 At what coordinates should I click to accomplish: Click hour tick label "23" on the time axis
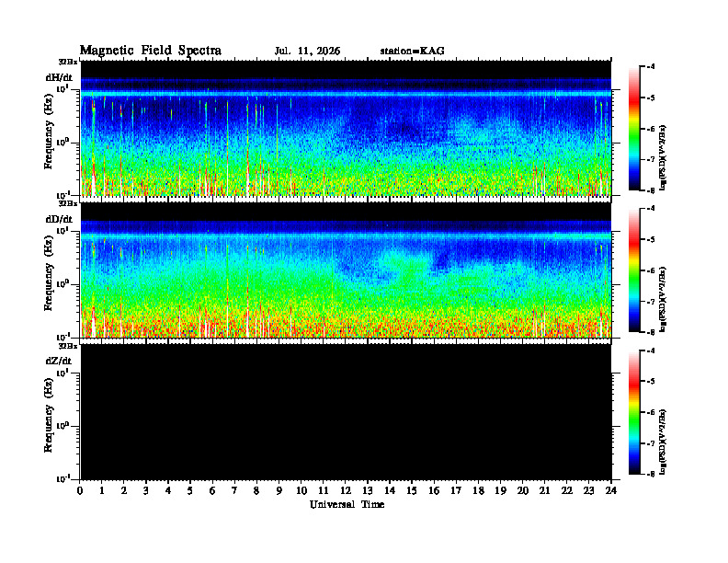tap(589, 491)
